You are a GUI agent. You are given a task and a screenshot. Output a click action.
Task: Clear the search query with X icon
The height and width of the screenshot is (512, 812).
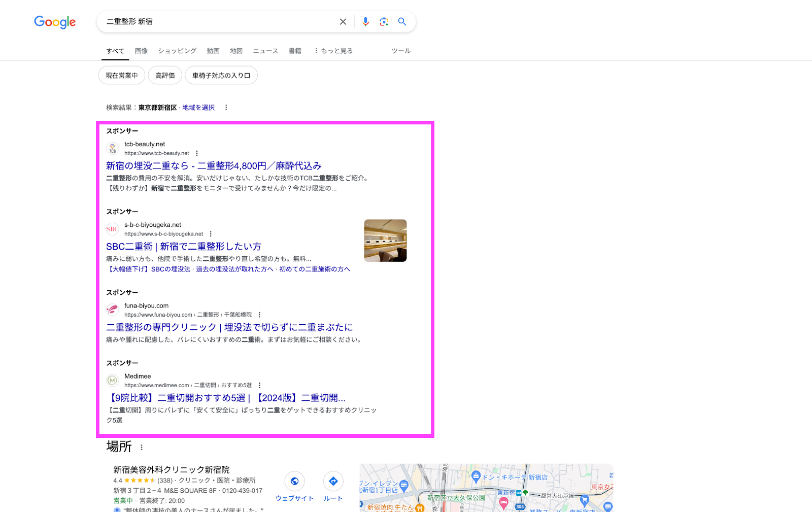(x=343, y=22)
